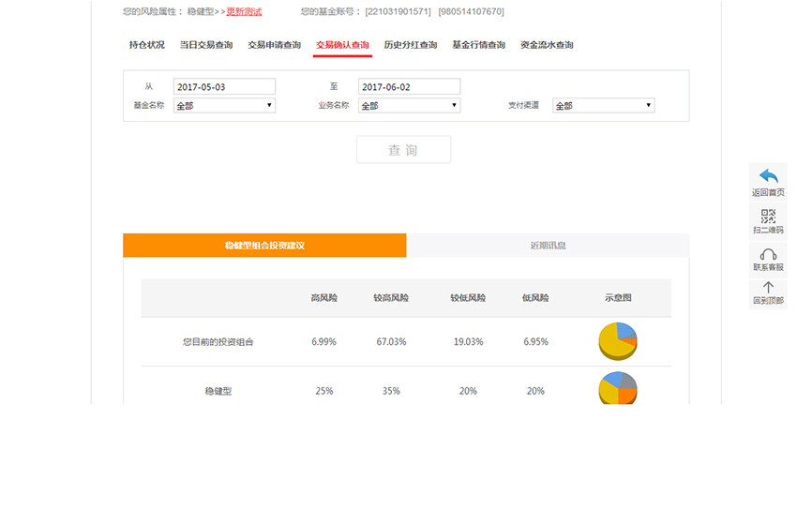
Task: Expand the 业务名称 dropdown
Action: click(x=409, y=106)
